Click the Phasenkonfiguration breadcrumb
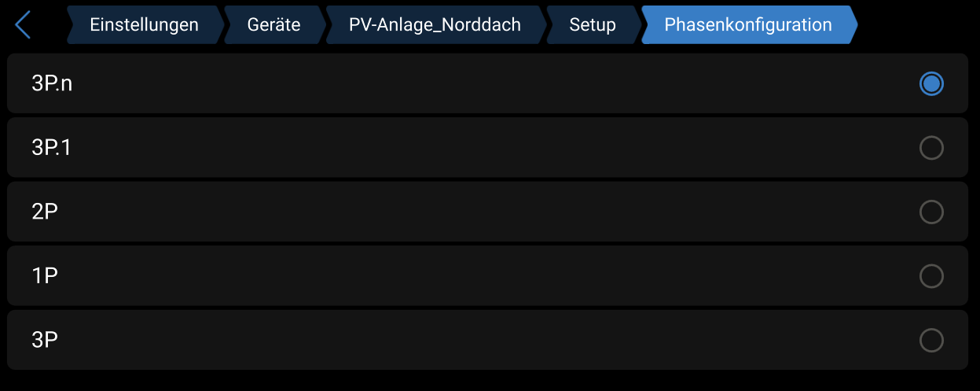 pos(747,25)
